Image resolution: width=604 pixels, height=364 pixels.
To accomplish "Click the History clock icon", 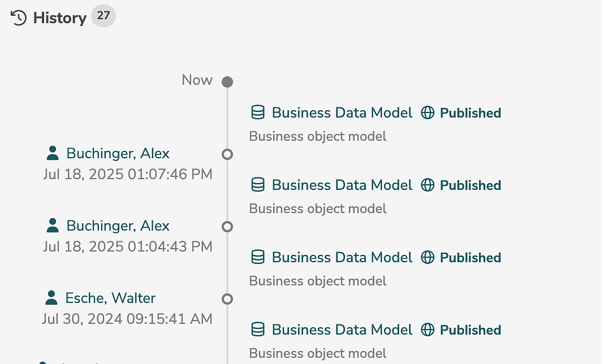I will coord(19,18).
